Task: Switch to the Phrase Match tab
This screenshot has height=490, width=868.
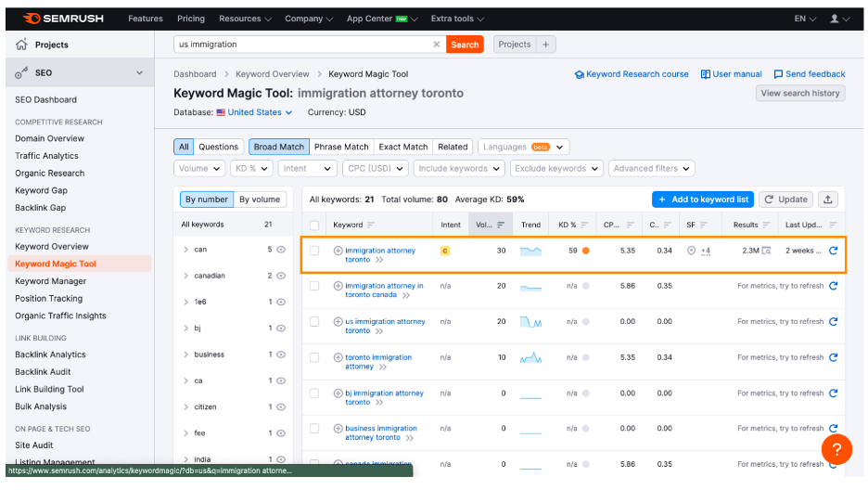Action: point(341,147)
